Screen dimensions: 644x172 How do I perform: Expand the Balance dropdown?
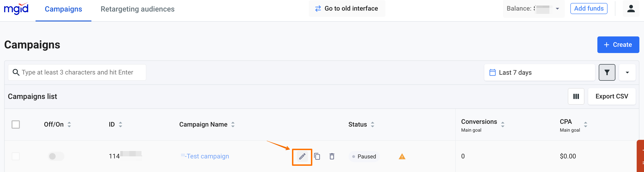(557, 9)
